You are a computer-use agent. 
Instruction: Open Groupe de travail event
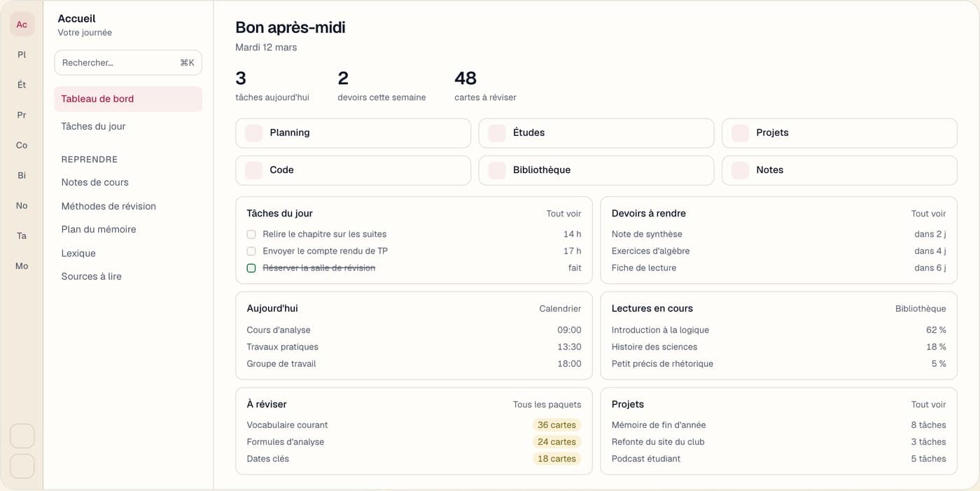coord(414,364)
